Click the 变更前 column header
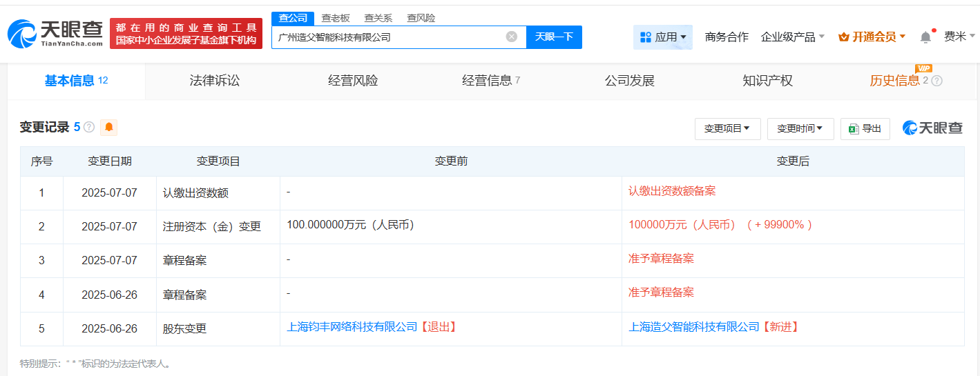Viewport: 980px width, 376px height. [x=451, y=161]
